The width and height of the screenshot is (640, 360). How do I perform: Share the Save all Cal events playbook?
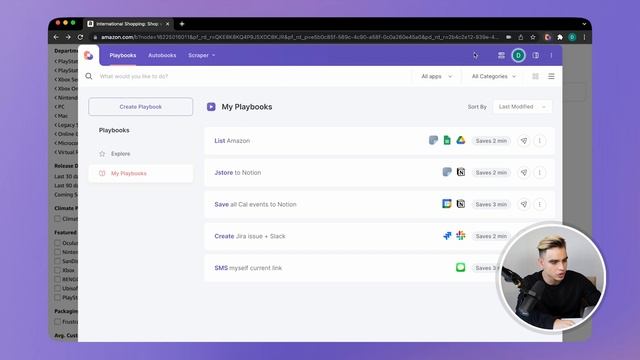[x=524, y=204]
